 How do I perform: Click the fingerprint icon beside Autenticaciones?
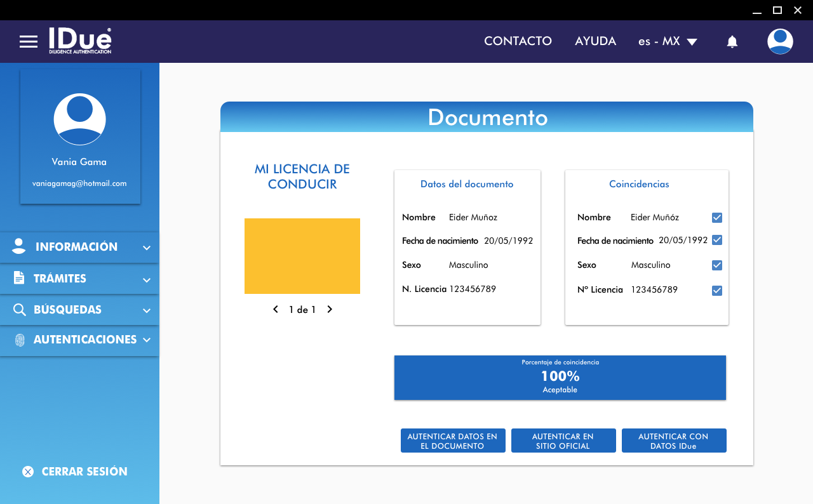point(20,340)
